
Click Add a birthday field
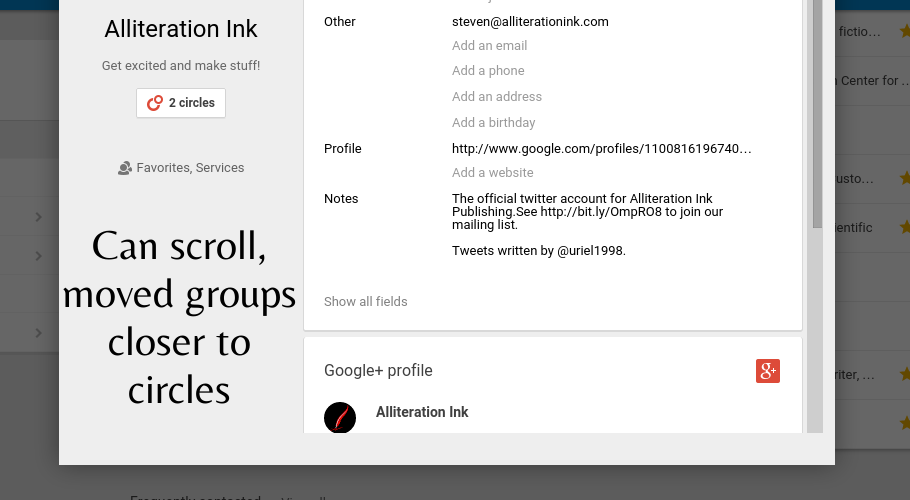(x=493, y=123)
